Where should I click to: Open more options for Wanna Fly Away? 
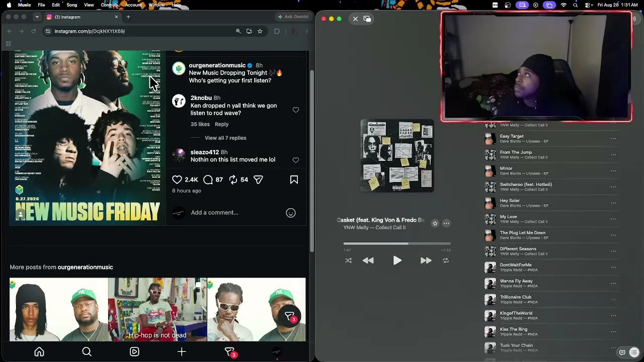pyautogui.click(x=613, y=284)
